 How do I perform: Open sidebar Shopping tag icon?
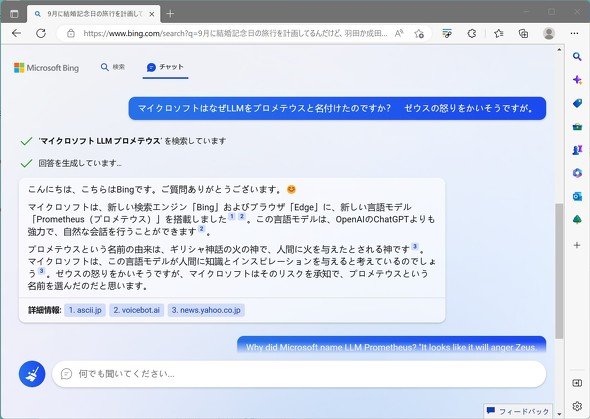click(577, 103)
